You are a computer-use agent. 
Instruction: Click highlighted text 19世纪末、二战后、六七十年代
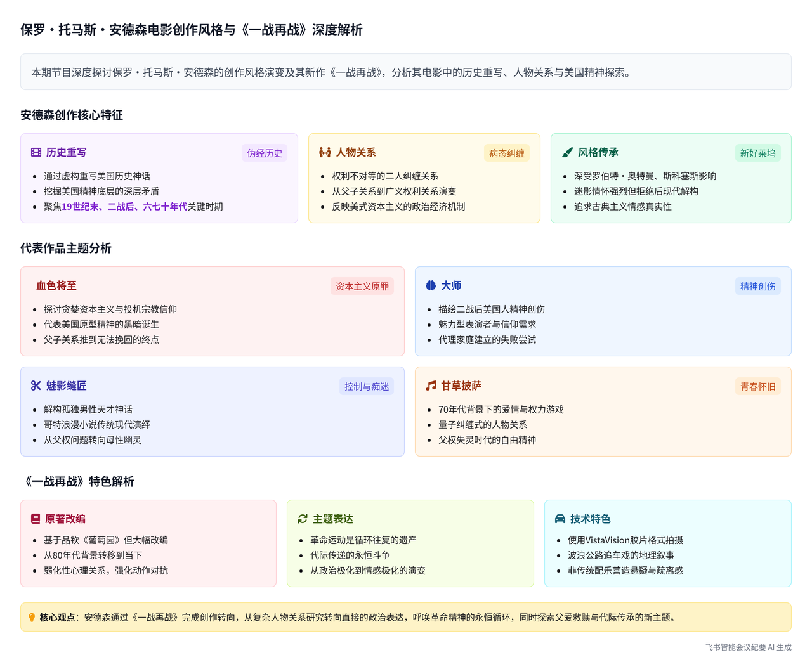click(124, 206)
